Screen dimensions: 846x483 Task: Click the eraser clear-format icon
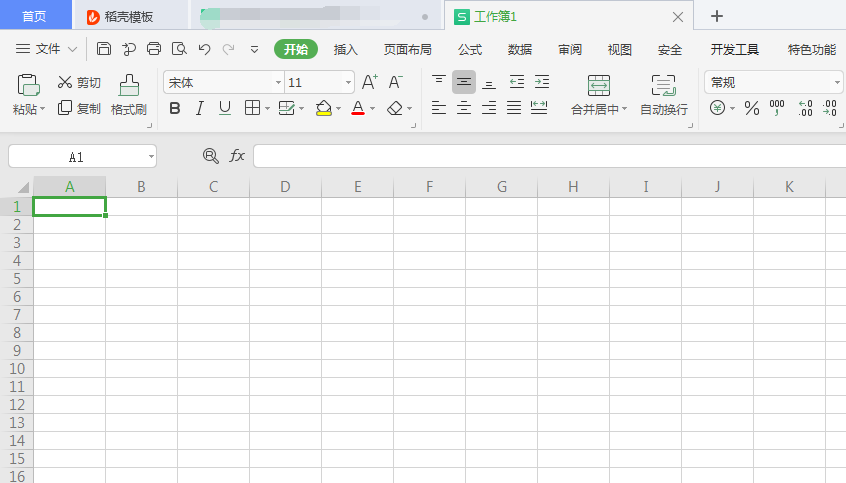[394, 108]
